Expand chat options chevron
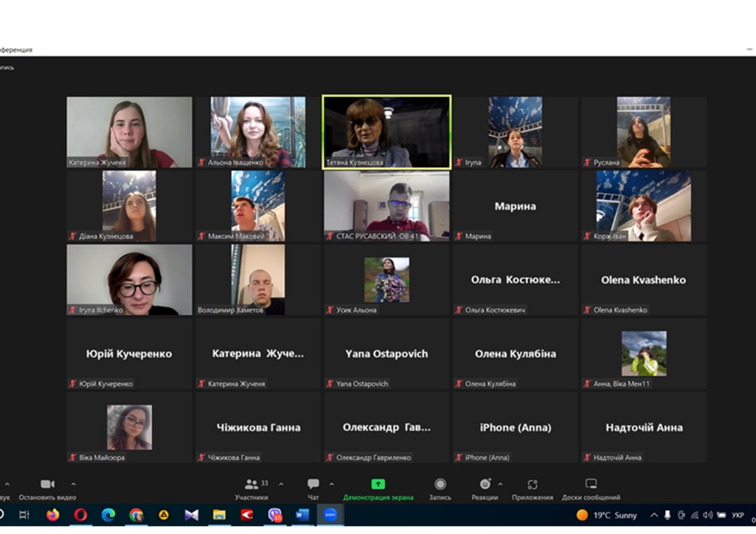Screen dimensions: 756x534 point(331,484)
